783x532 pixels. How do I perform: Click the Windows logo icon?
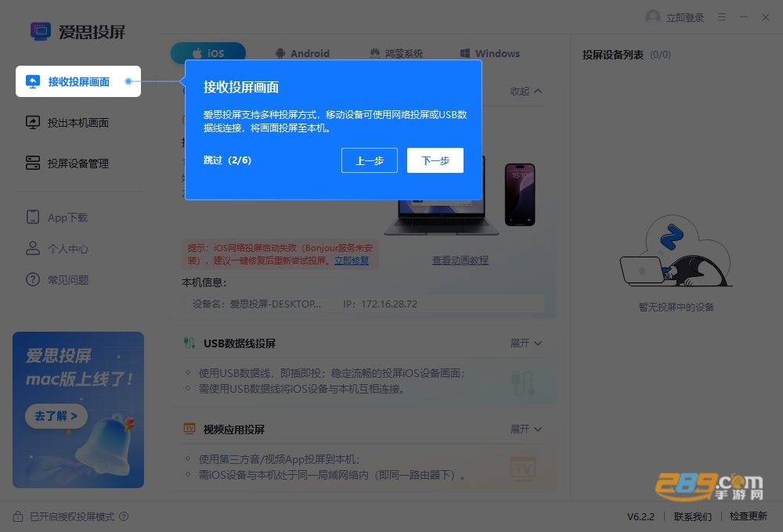pos(464,53)
